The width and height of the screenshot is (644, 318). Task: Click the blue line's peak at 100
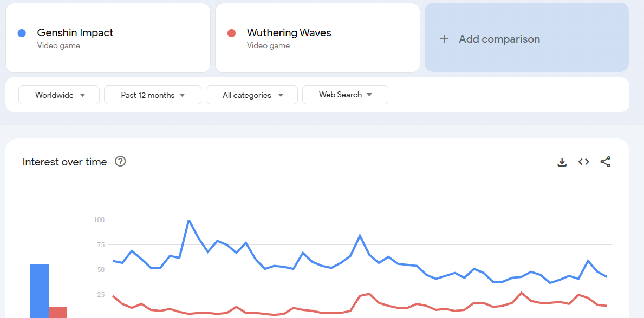[x=188, y=220]
